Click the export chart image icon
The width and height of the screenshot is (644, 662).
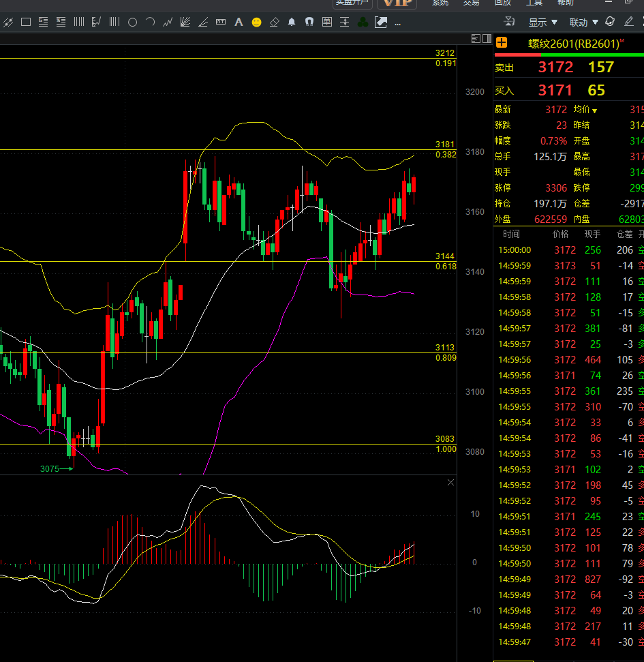tap(381, 22)
